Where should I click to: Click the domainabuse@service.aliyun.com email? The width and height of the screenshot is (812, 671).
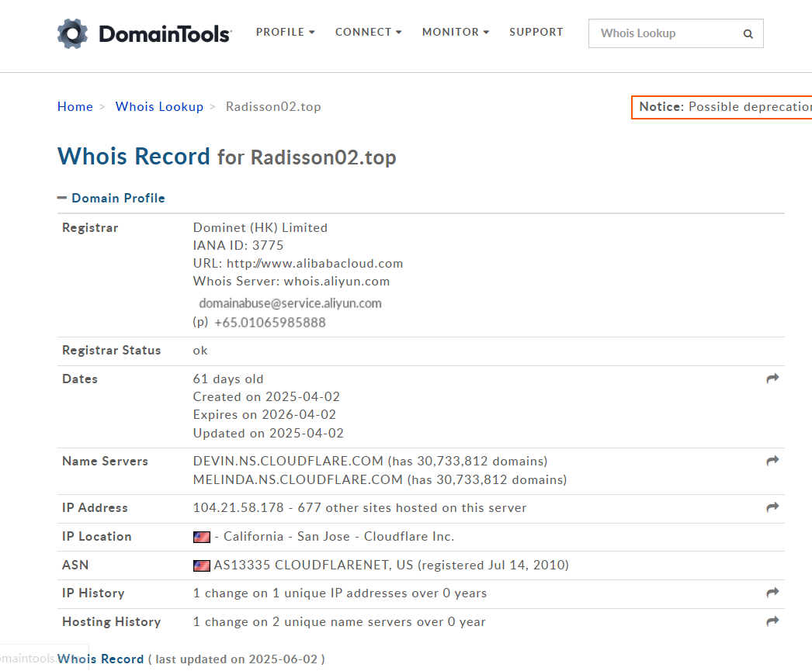point(290,303)
